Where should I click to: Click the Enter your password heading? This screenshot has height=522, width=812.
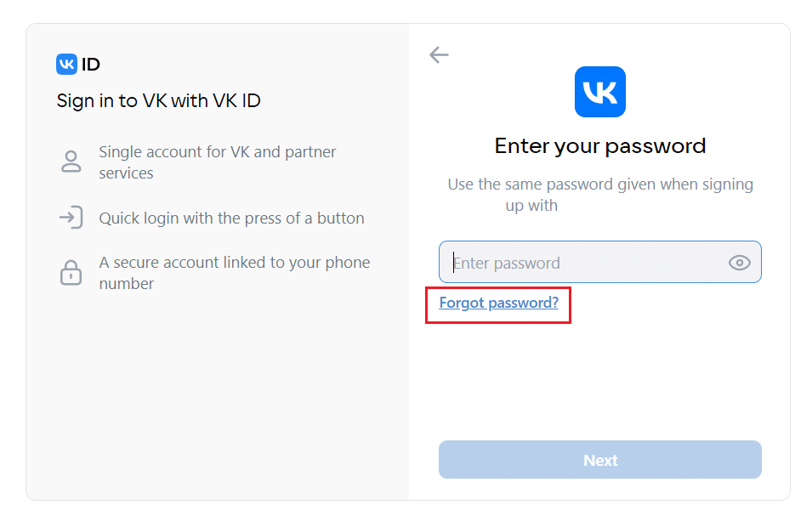[x=599, y=146]
